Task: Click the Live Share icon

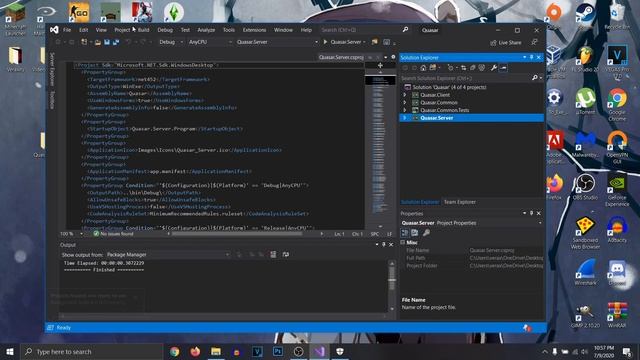Action: pyautogui.click(x=493, y=42)
